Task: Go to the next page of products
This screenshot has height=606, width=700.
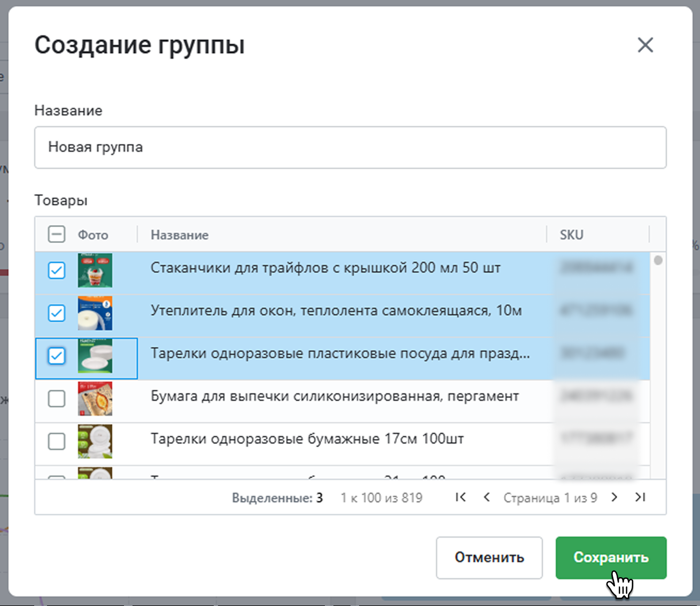Action: pos(615,497)
